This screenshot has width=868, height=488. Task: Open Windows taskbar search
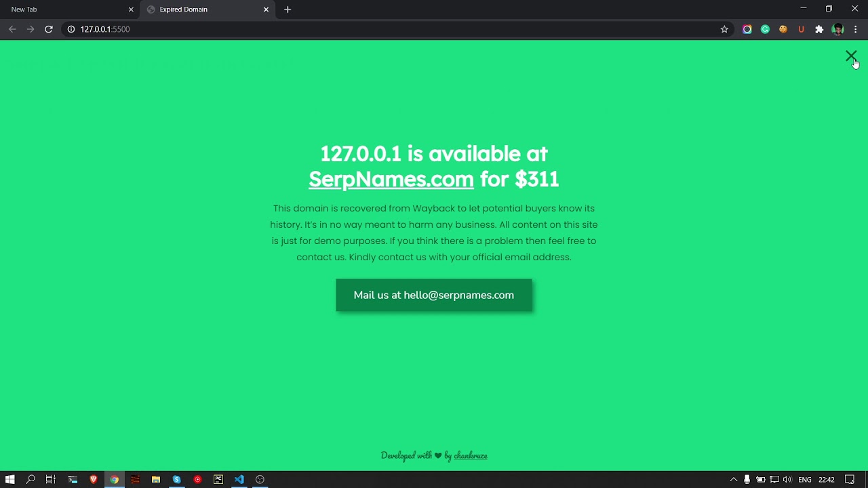(31, 479)
